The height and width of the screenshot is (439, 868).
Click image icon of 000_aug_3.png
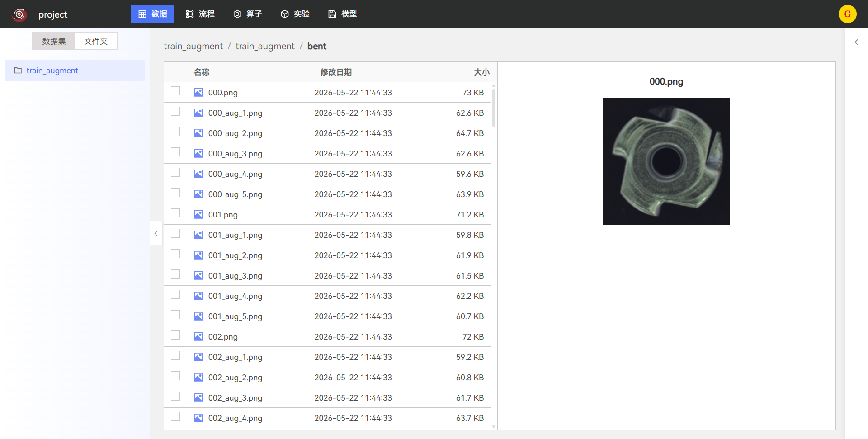coord(198,153)
